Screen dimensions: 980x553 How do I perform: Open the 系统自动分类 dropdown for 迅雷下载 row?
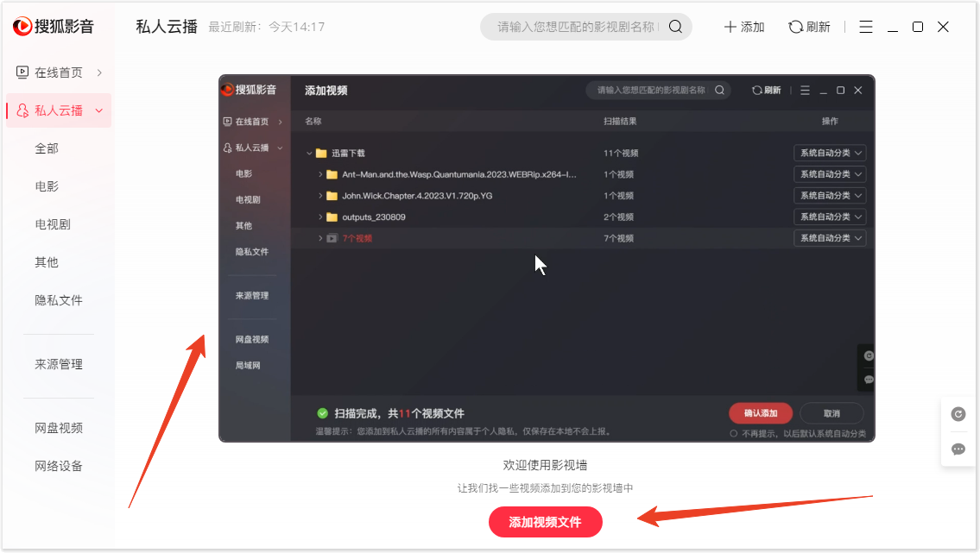[x=830, y=153]
